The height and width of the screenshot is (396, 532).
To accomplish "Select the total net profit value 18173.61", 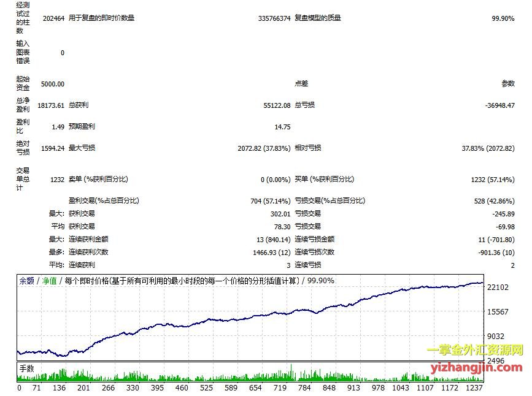I will tap(51, 105).
